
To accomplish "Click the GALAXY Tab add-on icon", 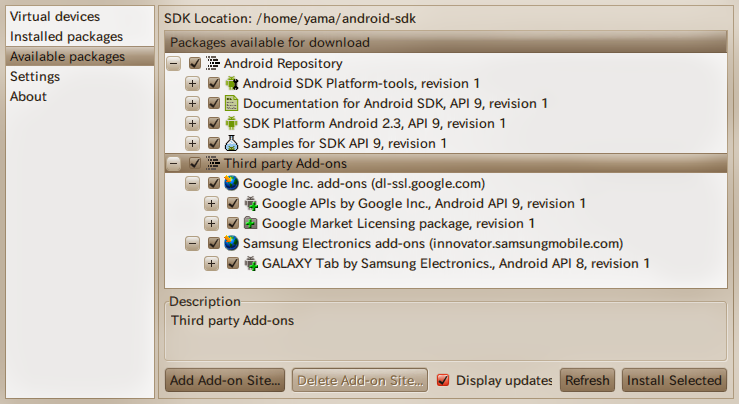I will 250,263.
